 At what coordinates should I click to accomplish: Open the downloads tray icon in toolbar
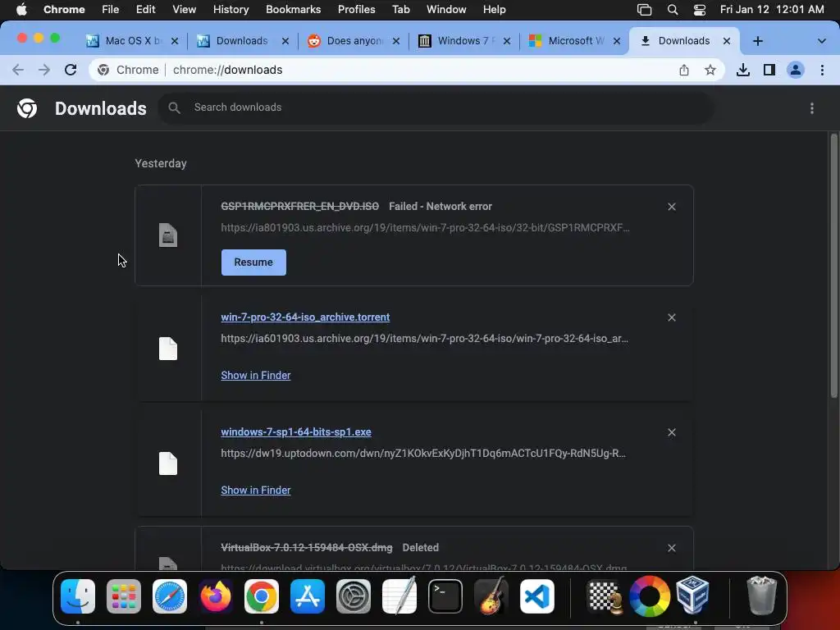pos(742,70)
